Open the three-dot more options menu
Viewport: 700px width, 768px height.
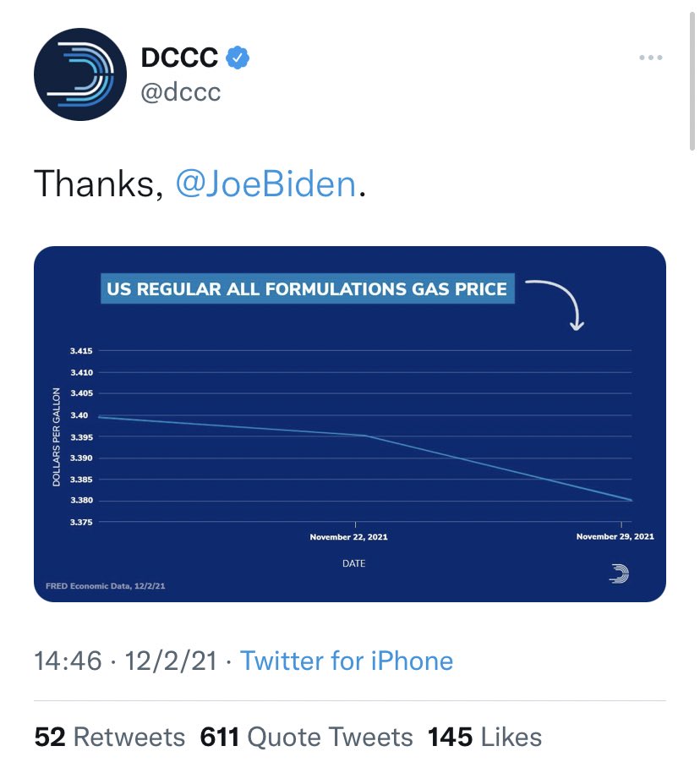click(651, 58)
